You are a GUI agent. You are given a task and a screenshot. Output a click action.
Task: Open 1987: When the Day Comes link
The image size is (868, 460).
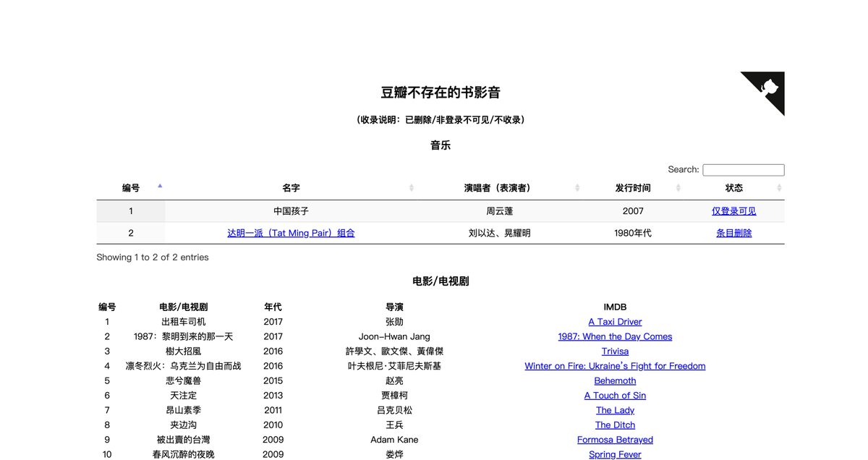tap(615, 336)
